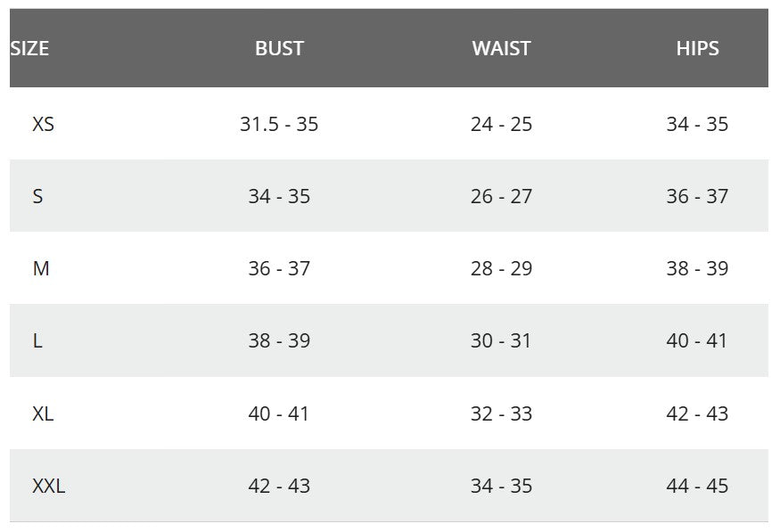Image resolution: width=780 pixels, height=532 pixels.
Task: Select the XL size label
Action: [x=43, y=414]
